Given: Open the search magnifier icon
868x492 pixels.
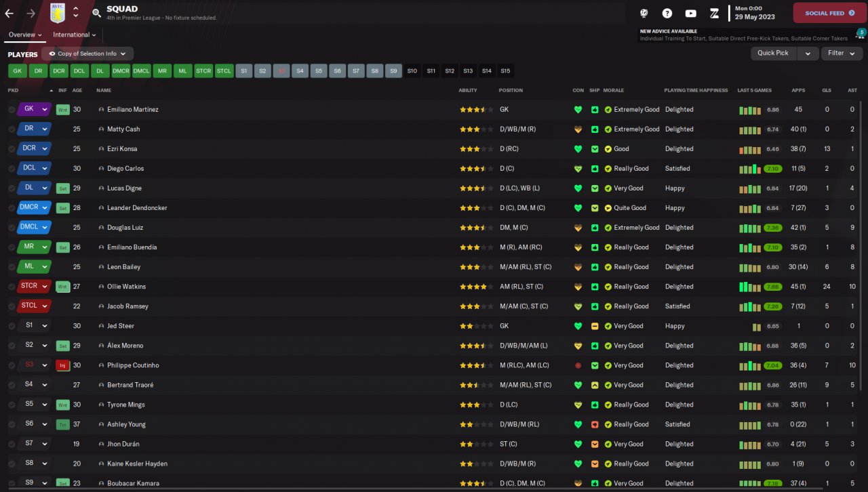Looking at the screenshot, I should [96, 13].
